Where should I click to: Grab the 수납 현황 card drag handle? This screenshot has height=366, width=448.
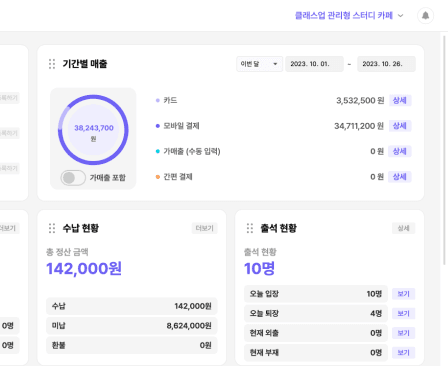click(52, 228)
